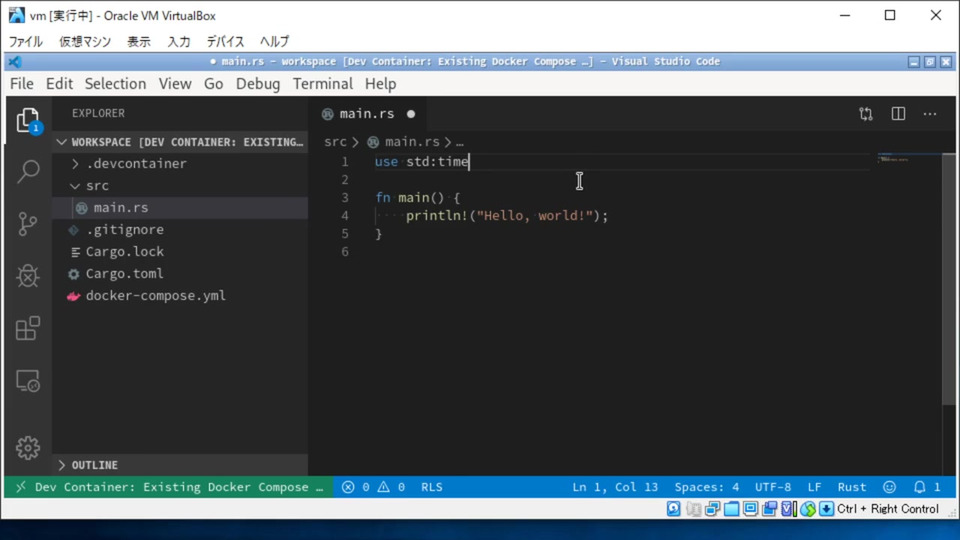
Task: Click the editor minimap
Action: [x=909, y=159]
